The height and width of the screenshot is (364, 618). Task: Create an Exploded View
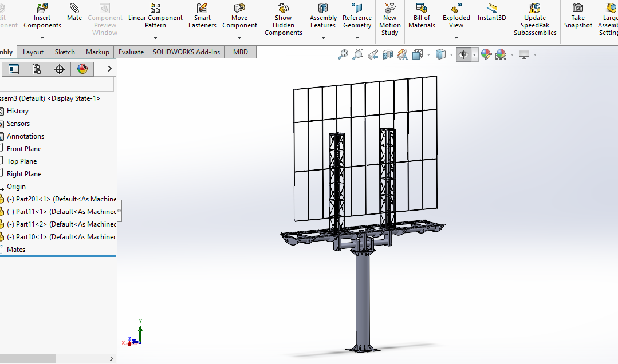pos(456,16)
